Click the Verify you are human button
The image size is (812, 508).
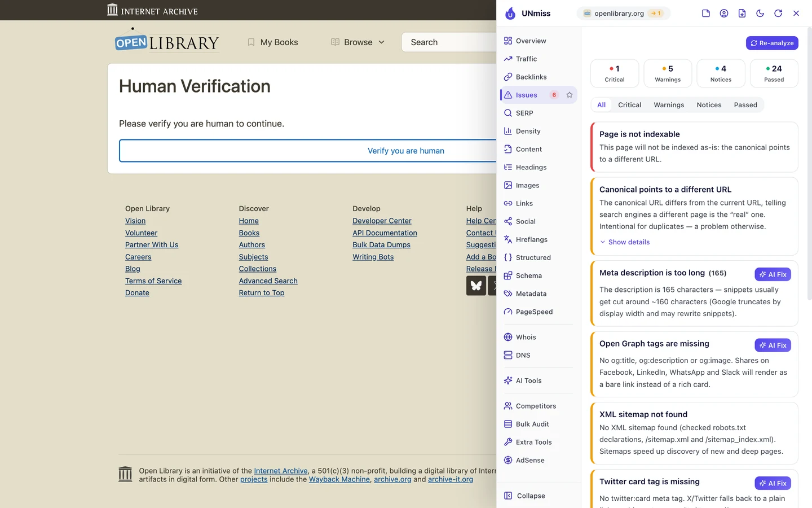coord(308,151)
